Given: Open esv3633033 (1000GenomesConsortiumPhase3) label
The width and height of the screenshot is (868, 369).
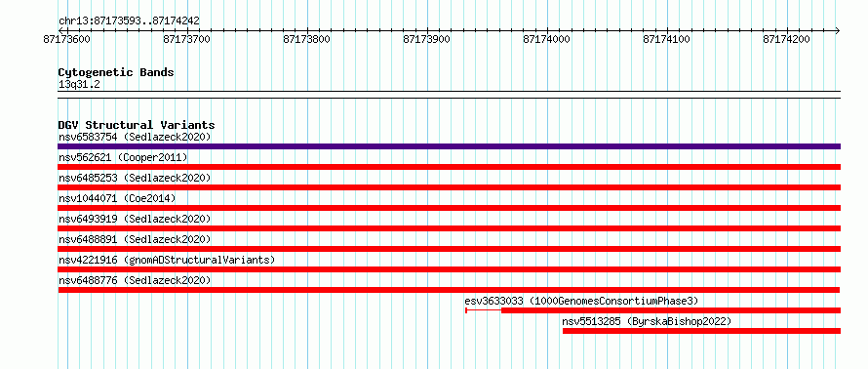Looking at the screenshot, I should pos(582,301).
